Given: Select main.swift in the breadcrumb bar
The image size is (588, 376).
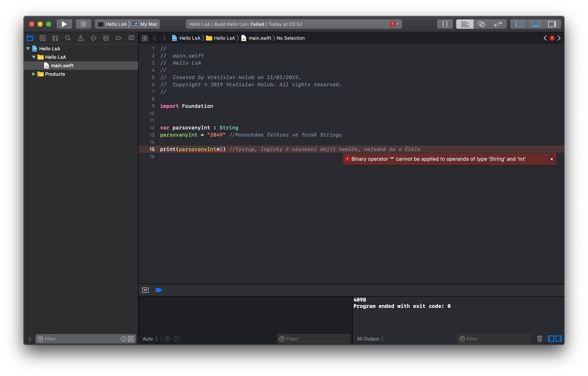Looking at the screenshot, I should pos(260,38).
